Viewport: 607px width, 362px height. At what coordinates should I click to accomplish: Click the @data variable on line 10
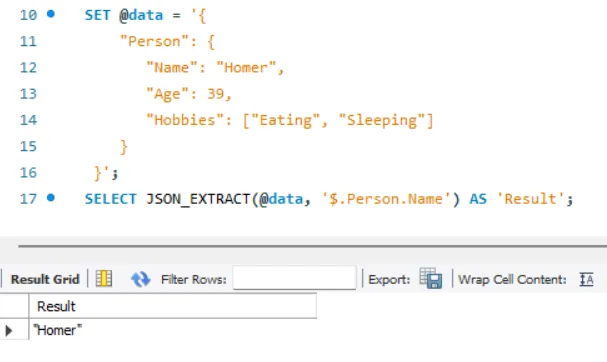(141, 15)
